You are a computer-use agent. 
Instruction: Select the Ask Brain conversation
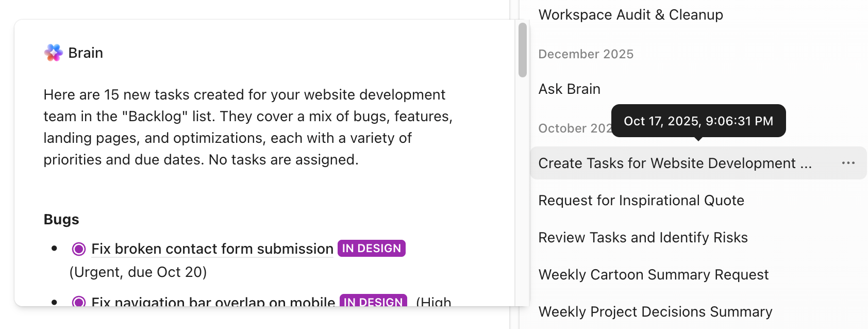tap(569, 89)
